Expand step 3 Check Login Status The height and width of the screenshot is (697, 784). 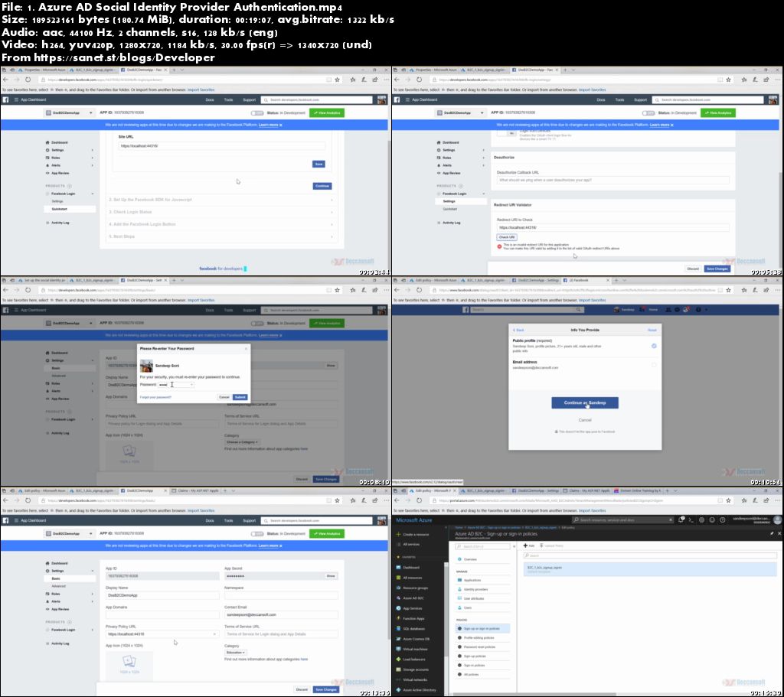[221, 212]
